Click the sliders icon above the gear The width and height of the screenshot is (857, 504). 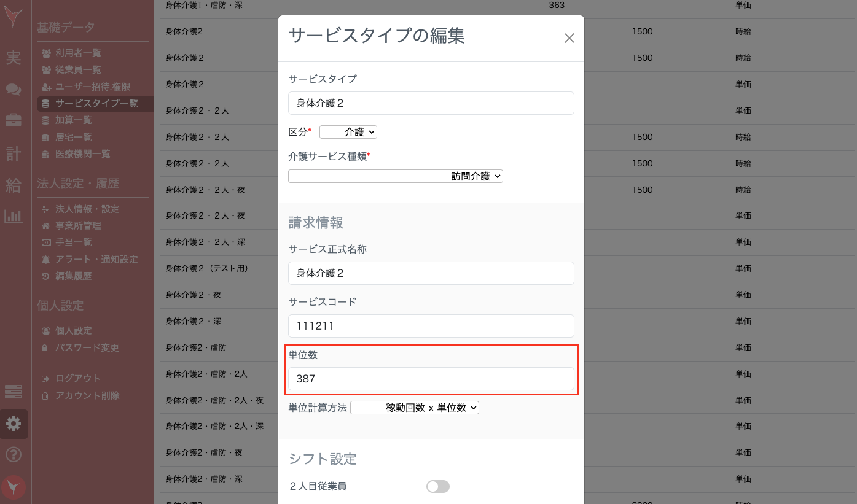(x=14, y=392)
